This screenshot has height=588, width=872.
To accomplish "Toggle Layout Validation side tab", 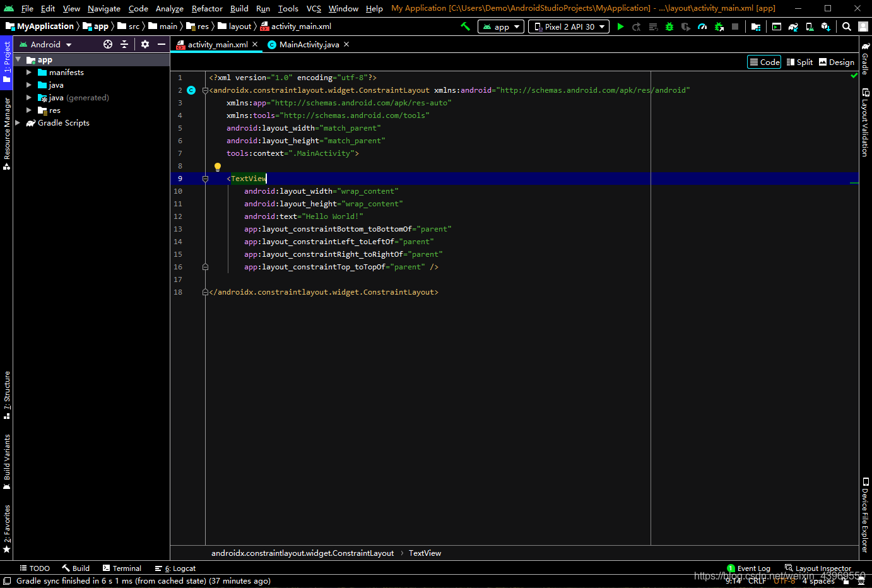I will 865,122.
